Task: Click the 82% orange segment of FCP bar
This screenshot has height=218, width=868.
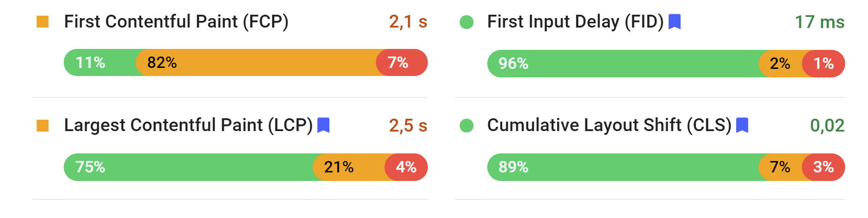Action: pos(257,63)
